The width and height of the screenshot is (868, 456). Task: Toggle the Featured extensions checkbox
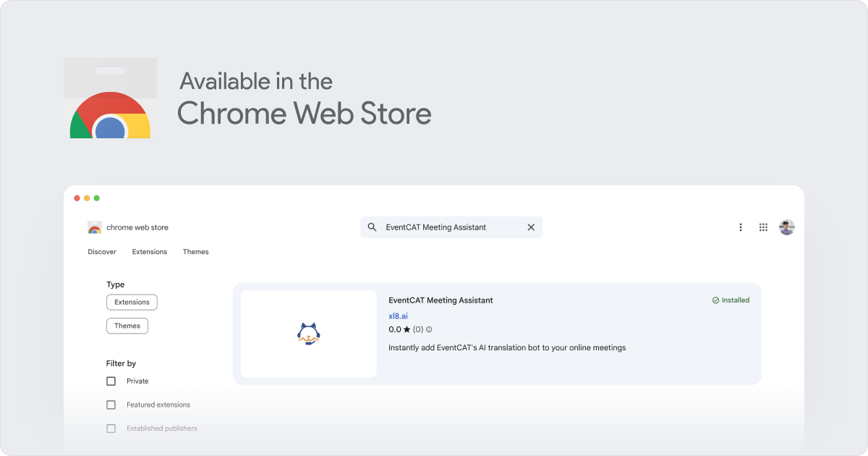pyautogui.click(x=111, y=405)
